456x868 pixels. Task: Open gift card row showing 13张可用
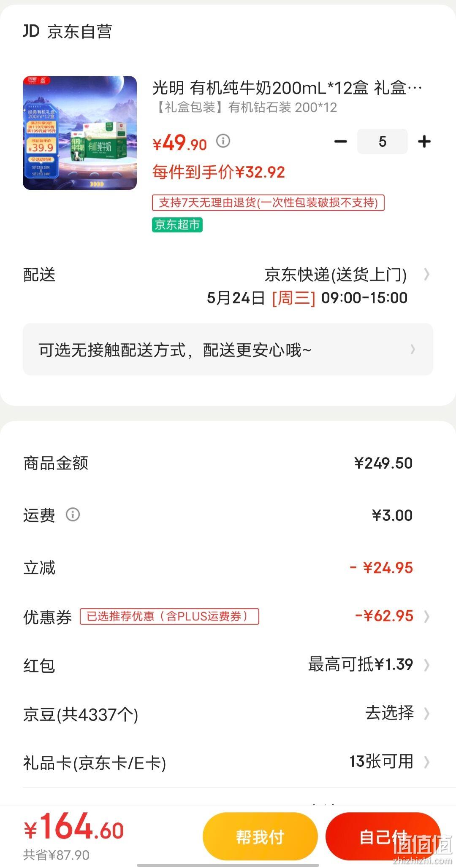pos(228,762)
